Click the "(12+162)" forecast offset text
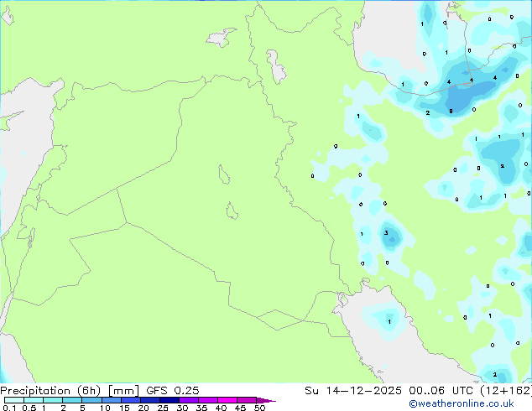Screen dimensions: 532x411 tap(506, 391)
